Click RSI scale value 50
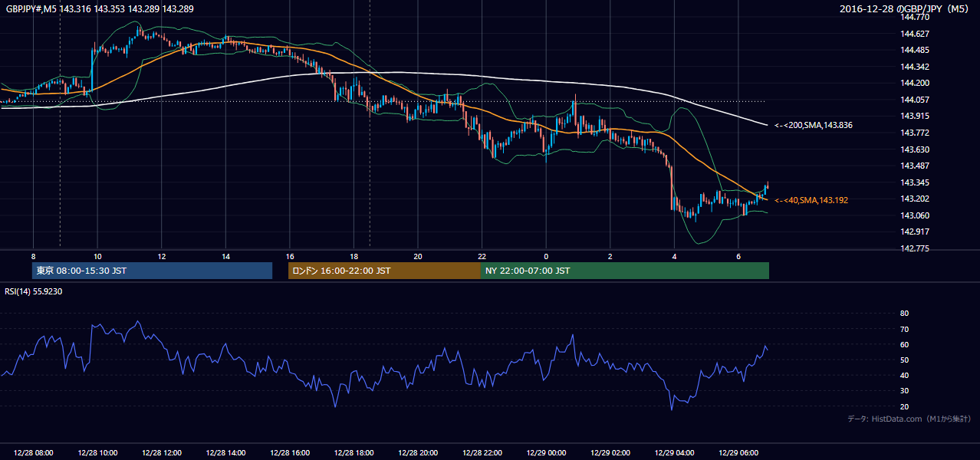The image size is (980, 460). (904, 360)
